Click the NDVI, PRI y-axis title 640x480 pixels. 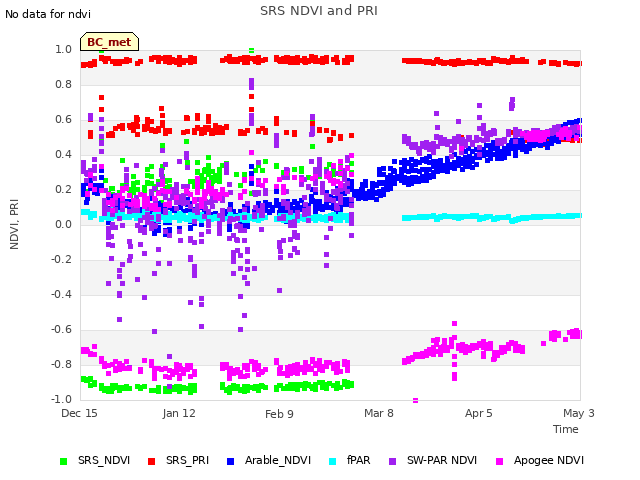coord(14,224)
